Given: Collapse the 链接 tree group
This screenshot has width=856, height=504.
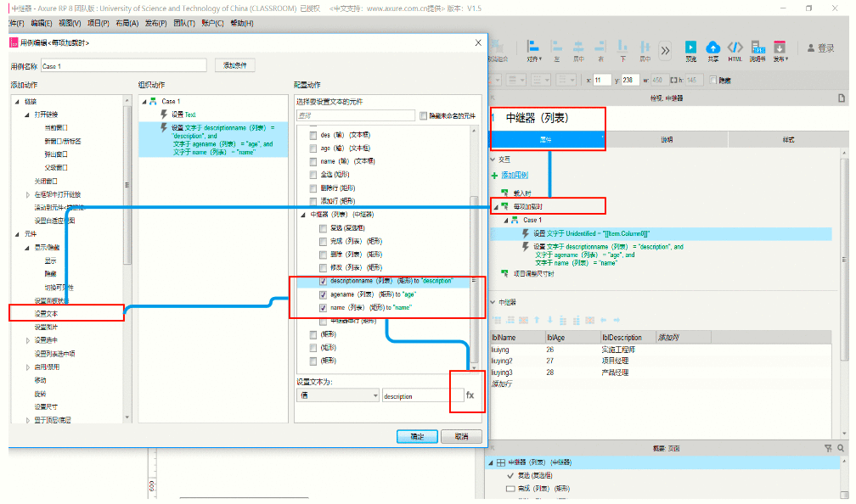Looking at the screenshot, I should 17,102.
